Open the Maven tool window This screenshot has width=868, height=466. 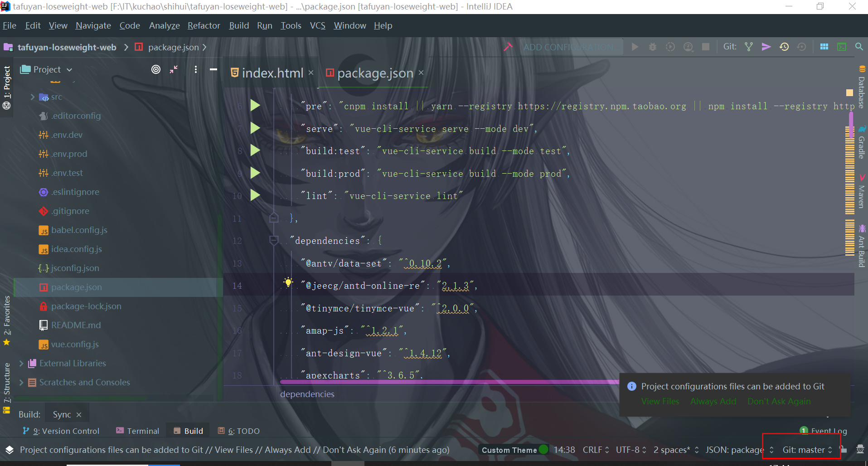click(861, 191)
